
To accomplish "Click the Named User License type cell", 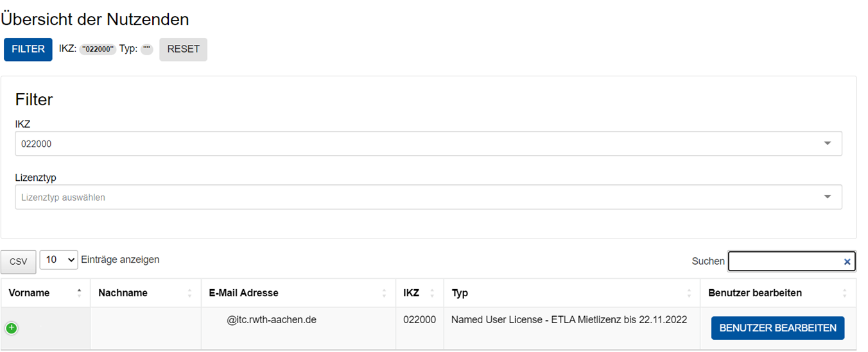I will (569, 319).
